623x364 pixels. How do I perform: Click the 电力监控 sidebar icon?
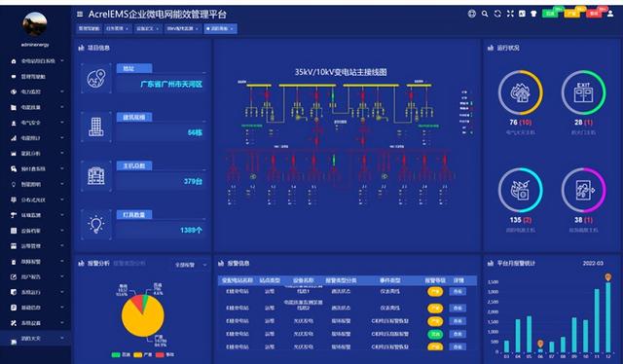click(x=14, y=91)
